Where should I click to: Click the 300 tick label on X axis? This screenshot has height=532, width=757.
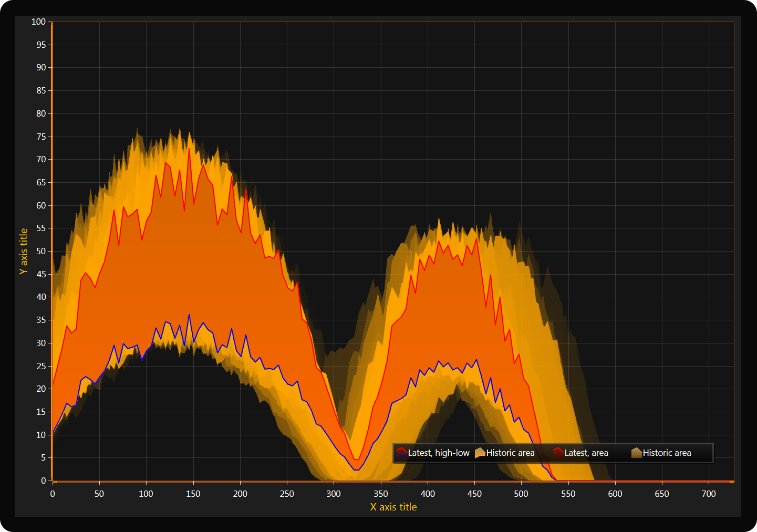click(x=334, y=494)
